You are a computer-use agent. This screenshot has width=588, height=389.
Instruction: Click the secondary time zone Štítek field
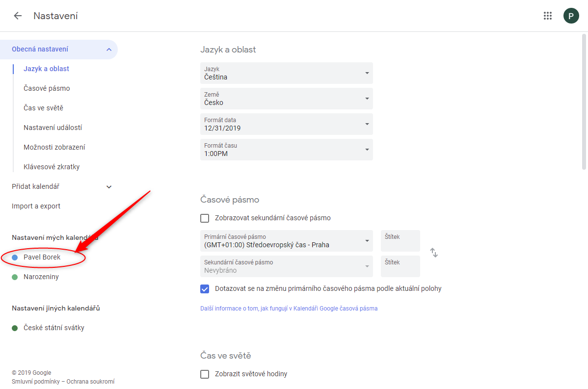(x=400, y=266)
